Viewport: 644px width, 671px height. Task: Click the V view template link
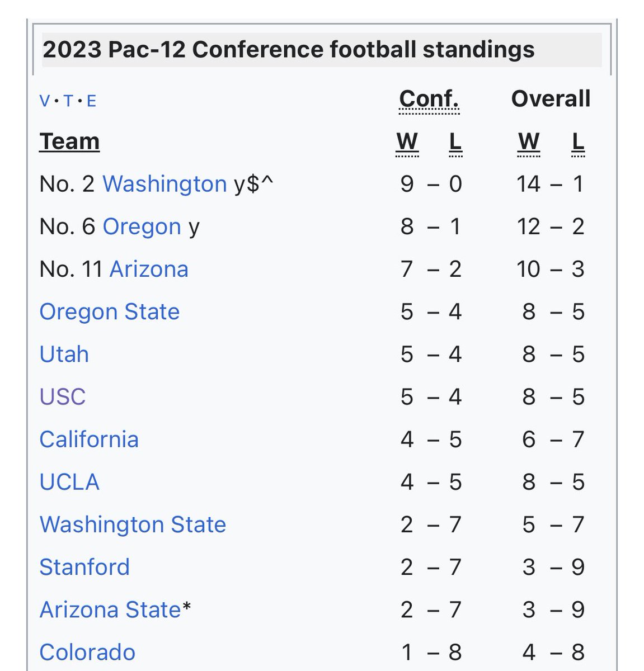[45, 101]
